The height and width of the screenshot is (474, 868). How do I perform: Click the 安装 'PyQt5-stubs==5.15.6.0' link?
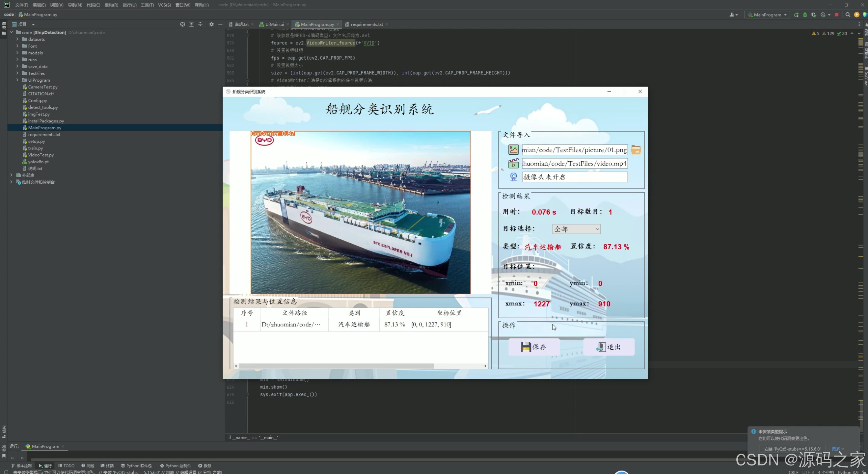click(x=792, y=449)
